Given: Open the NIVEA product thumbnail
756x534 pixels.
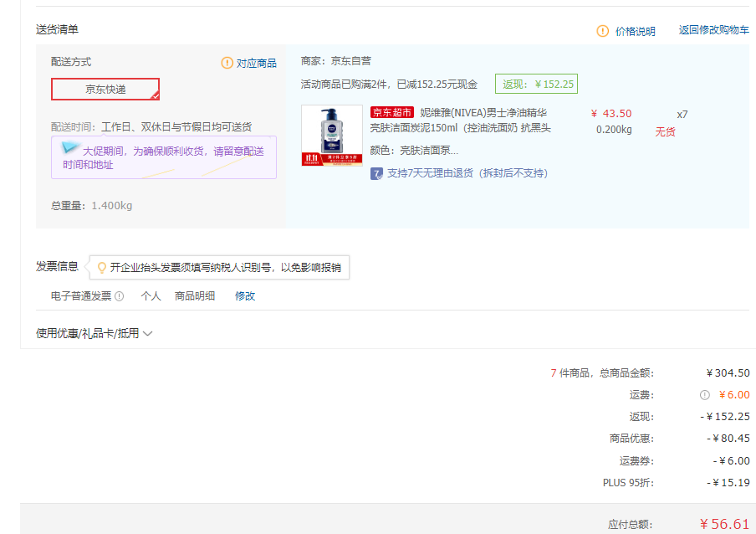Looking at the screenshot, I should (332, 136).
